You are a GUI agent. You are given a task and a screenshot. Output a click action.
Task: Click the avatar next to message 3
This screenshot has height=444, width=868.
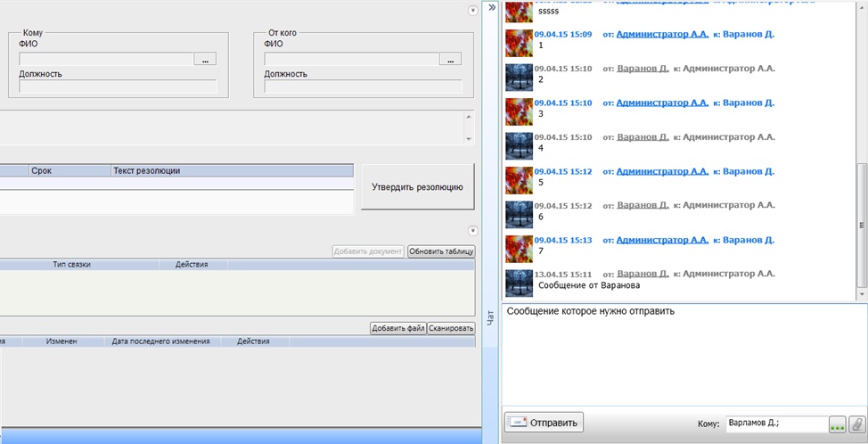519,111
